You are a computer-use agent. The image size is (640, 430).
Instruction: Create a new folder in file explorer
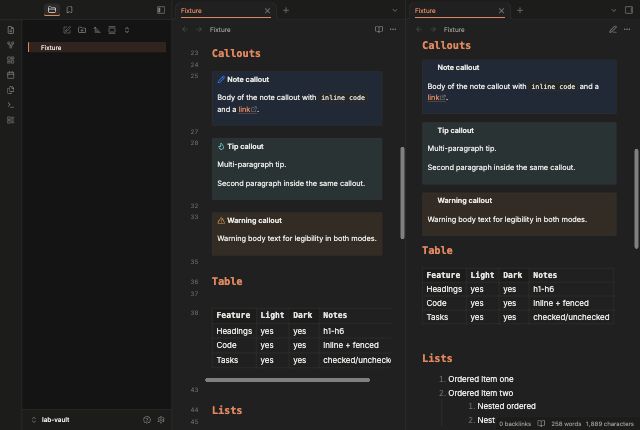coord(82,30)
